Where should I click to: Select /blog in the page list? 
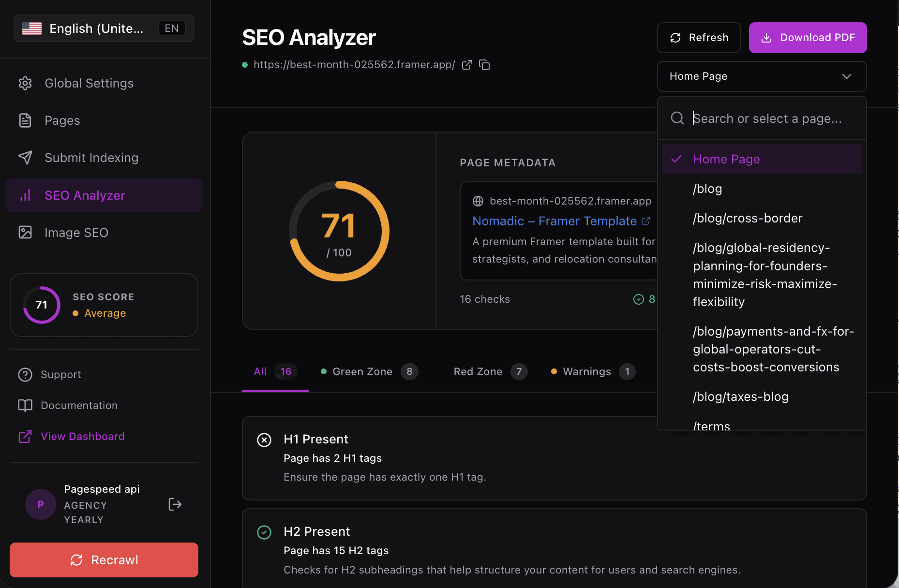pyautogui.click(x=762, y=189)
